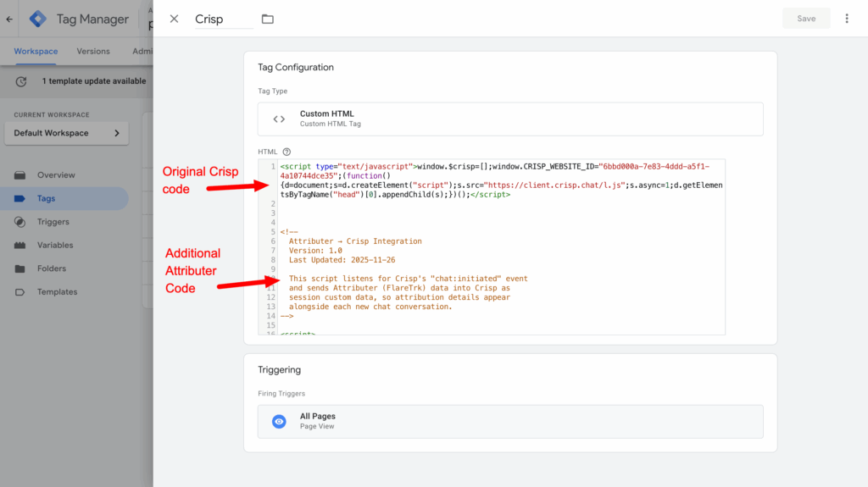
Task: Select the Custom HTML tag type box
Action: pos(510,119)
